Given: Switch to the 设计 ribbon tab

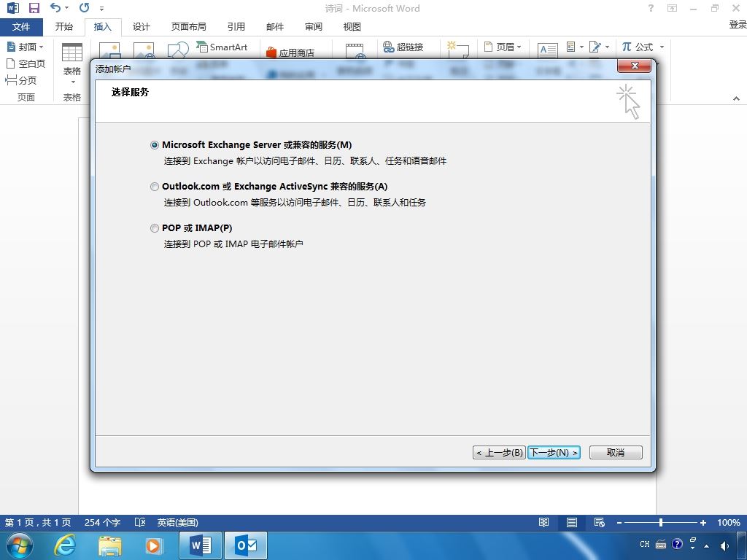Looking at the screenshot, I should (141, 27).
